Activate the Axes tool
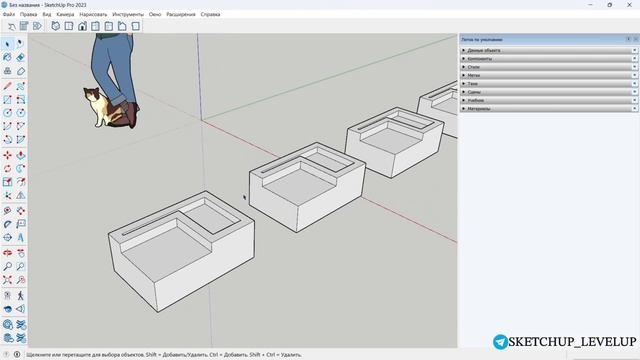The width and height of the screenshot is (640, 360). (7, 195)
